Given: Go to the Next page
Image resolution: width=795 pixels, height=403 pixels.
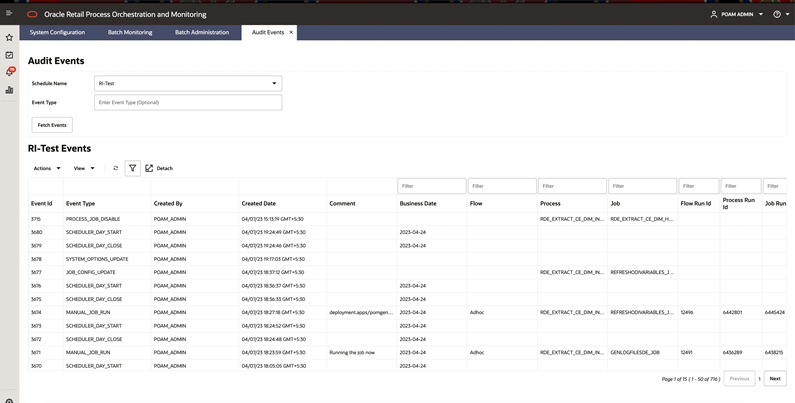Looking at the screenshot, I should (775, 379).
